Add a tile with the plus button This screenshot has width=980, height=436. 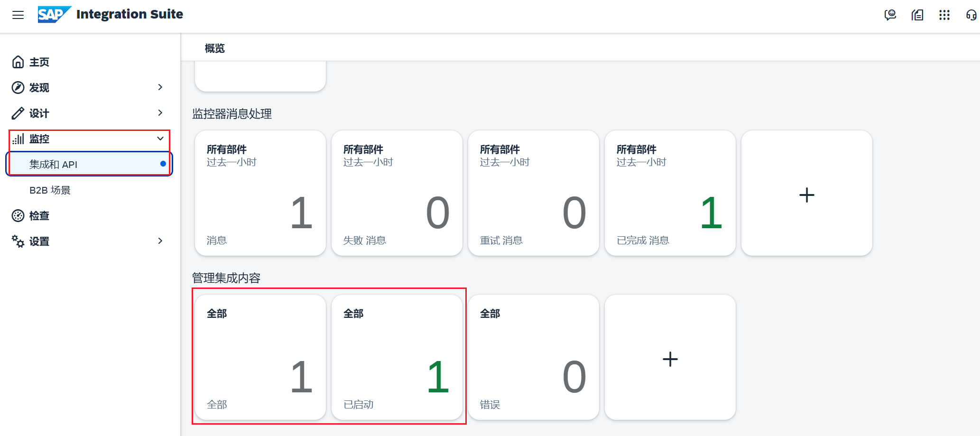point(806,194)
